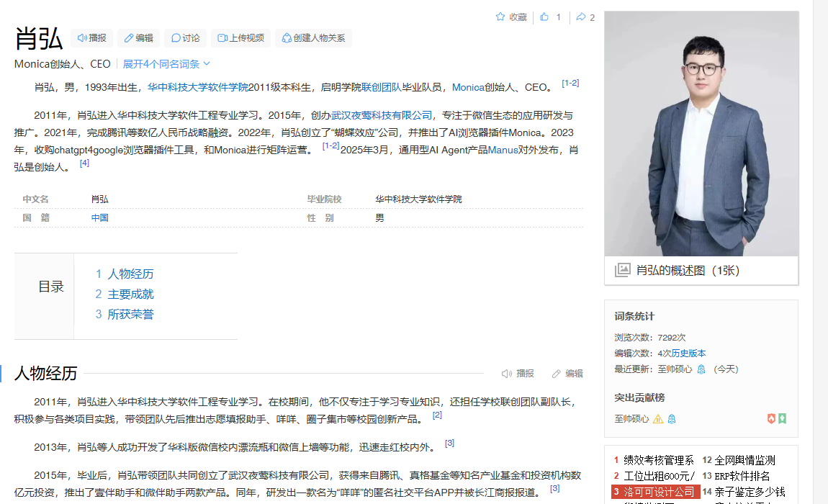The image size is (828, 504).
Task: Click the yellow warning triangle icon
Action: click(658, 419)
